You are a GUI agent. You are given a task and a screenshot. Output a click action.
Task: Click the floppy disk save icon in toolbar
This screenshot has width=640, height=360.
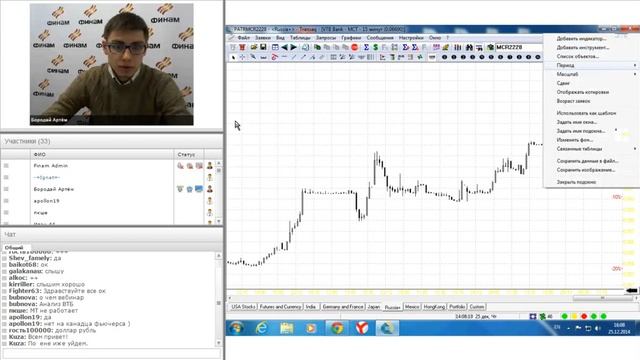point(263,47)
